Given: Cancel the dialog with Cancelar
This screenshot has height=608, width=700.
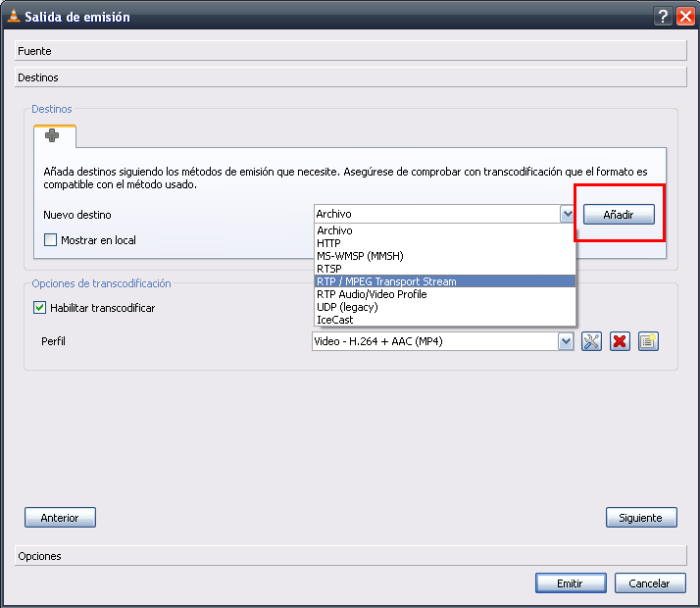Looking at the screenshot, I should [650, 583].
